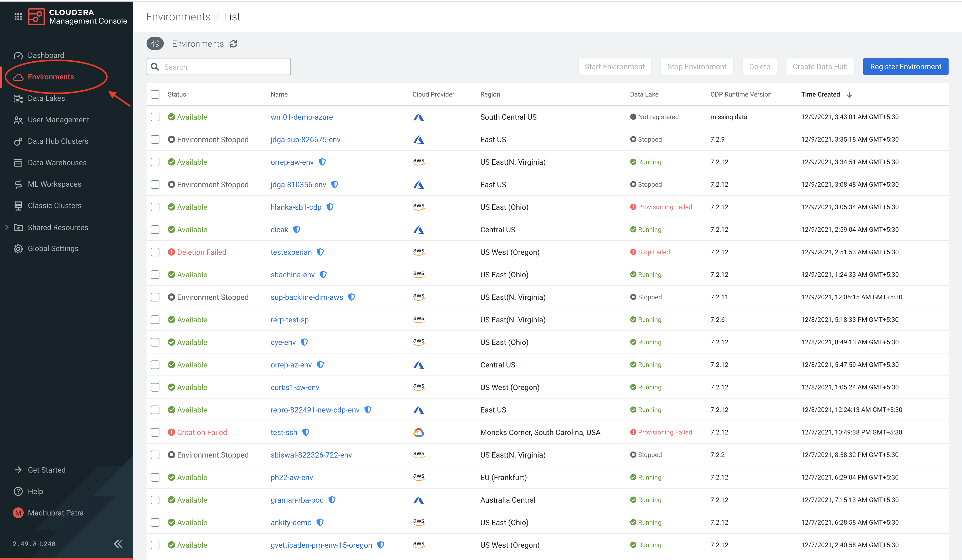The image size is (962, 560).
Task: Sort the table by Status column
Action: click(177, 94)
